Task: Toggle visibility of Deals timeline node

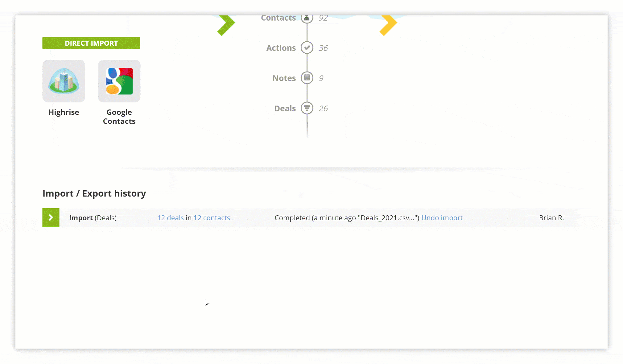Action: pos(307,108)
